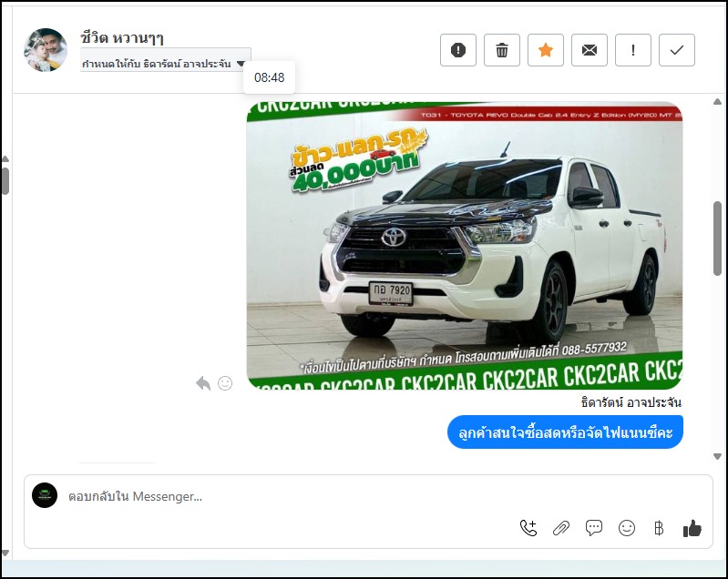This screenshot has width=728, height=579.
Task: Mark conversation done with checkmark icon
Action: [x=677, y=50]
